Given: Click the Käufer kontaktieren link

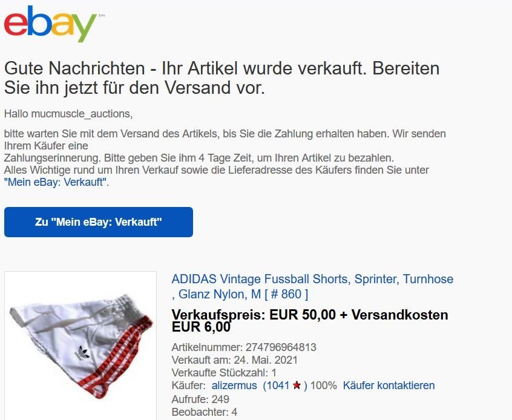Looking at the screenshot, I should point(389,386).
